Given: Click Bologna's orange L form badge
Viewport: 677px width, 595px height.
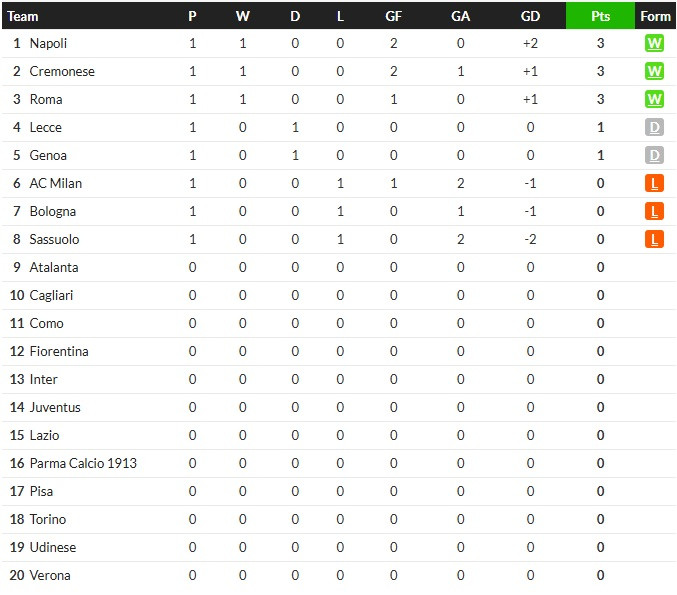Looking at the screenshot, I should click(654, 212).
